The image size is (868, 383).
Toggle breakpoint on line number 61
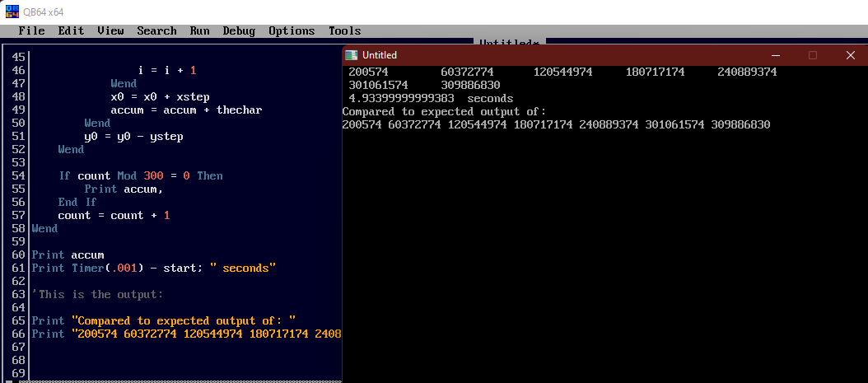tap(18, 268)
